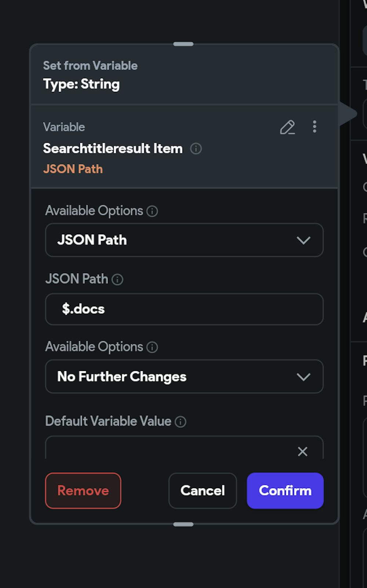
Task: Click the orange JSON Path label under variable
Action: coord(73,169)
